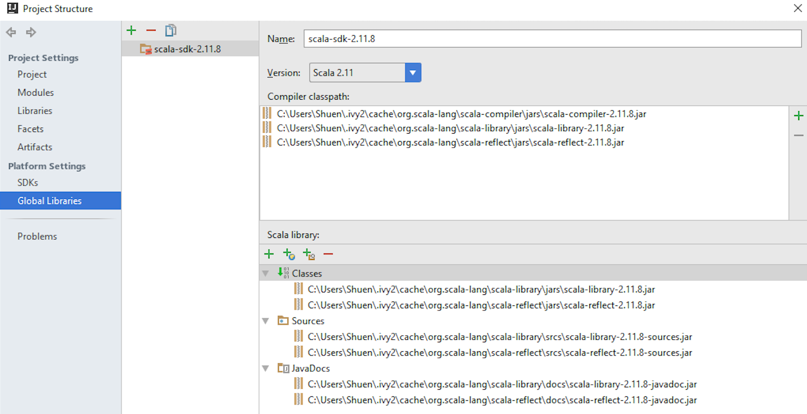This screenshot has height=414, width=807.
Task: Select scala-reflect-2.11.8.jar in compiler classpath
Action: pyautogui.click(x=450, y=142)
